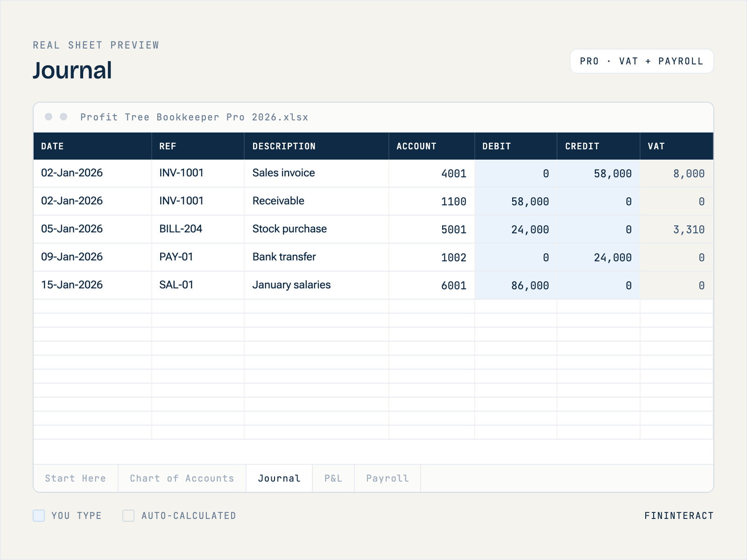
Task: Click the AUTO-CALCULATED legend swatch
Action: pos(128,516)
